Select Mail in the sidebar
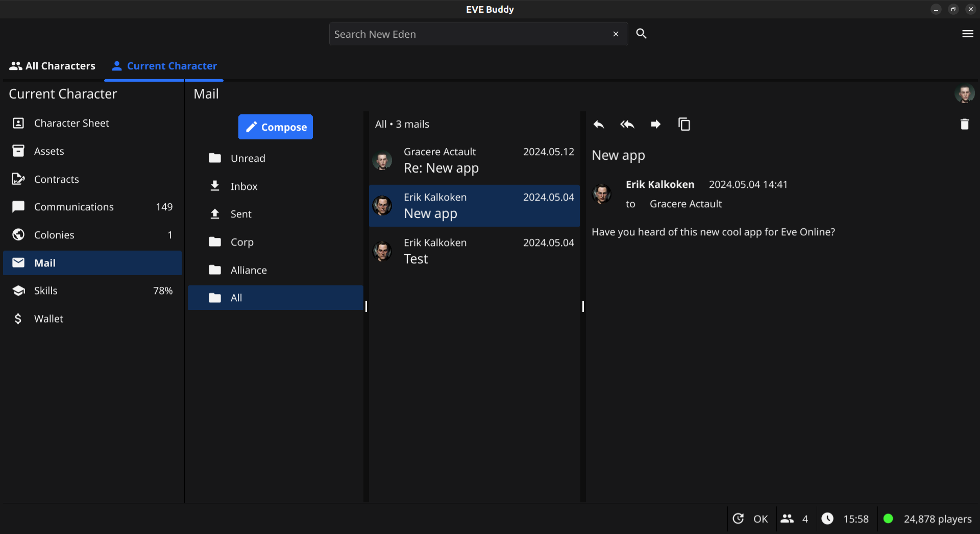The image size is (980, 534). 92,263
